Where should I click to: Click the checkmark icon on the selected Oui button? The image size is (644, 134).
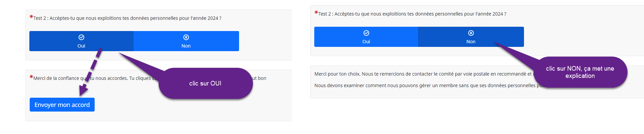click(81, 37)
